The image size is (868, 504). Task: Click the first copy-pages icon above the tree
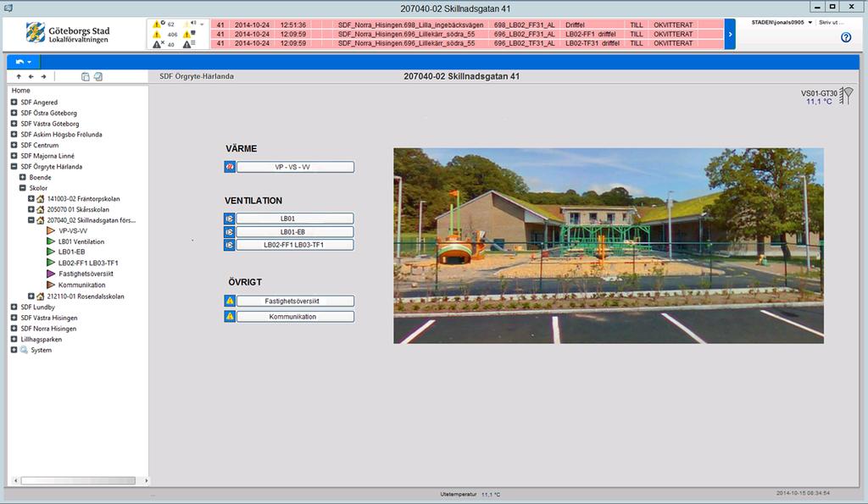point(86,76)
